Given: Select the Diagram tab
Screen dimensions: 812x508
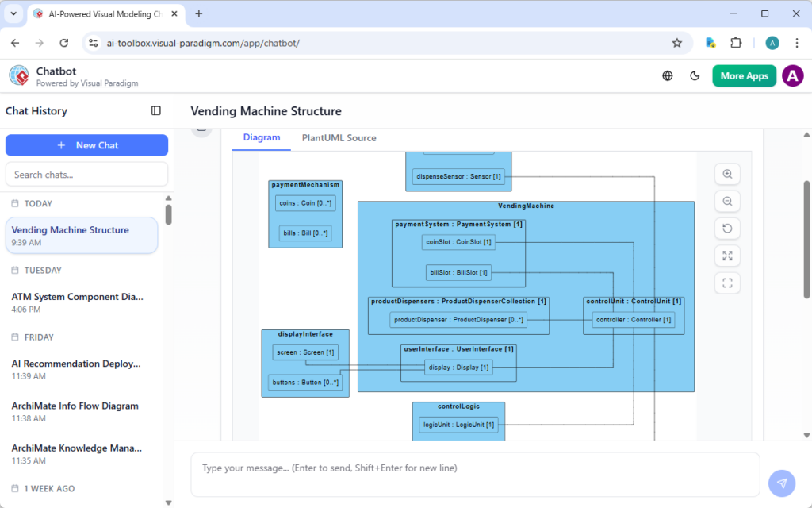Looking at the screenshot, I should click(261, 137).
